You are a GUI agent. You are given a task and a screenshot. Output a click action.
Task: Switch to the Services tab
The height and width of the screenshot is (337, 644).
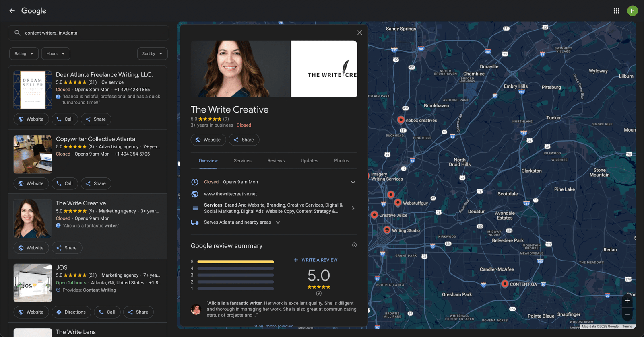point(243,161)
